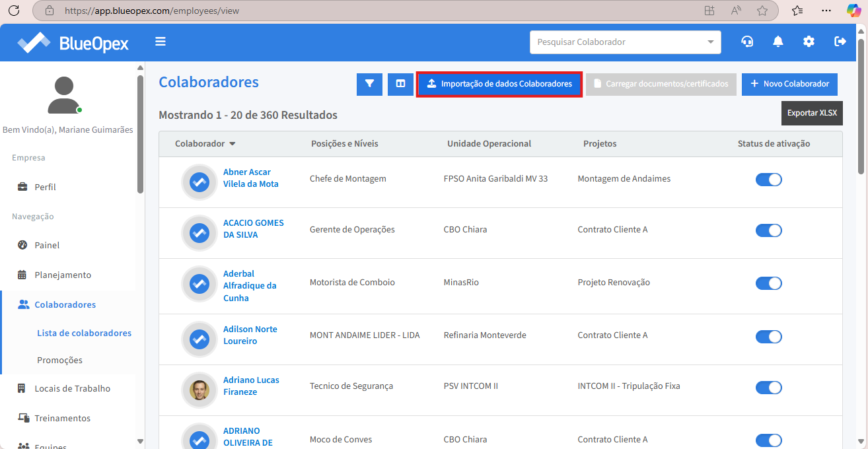This screenshot has width=868, height=449.
Task: Click the Status de ativação header
Action: [x=774, y=144]
